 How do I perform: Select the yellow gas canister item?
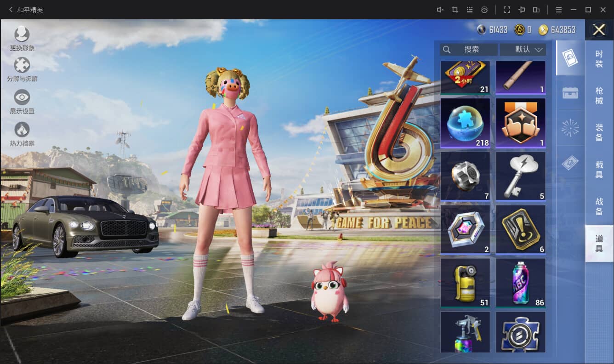pyautogui.click(x=465, y=283)
